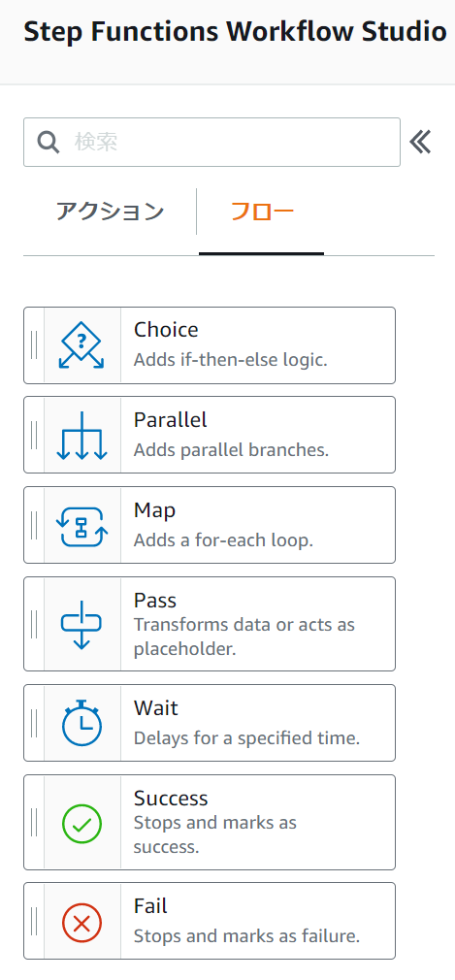This screenshot has height=980, width=455.
Task: Select the Parallel branches icon
Action: click(x=81, y=435)
